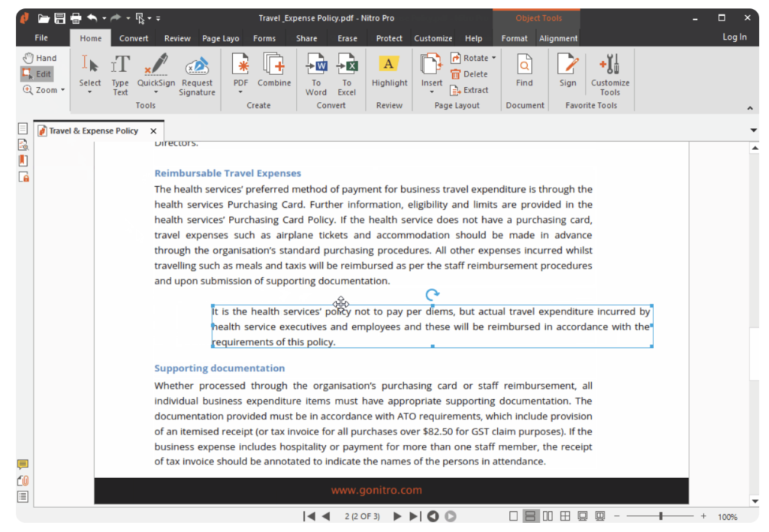The image size is (769, 532).
Task: Choose the Select tool
Action: [90, 74]
